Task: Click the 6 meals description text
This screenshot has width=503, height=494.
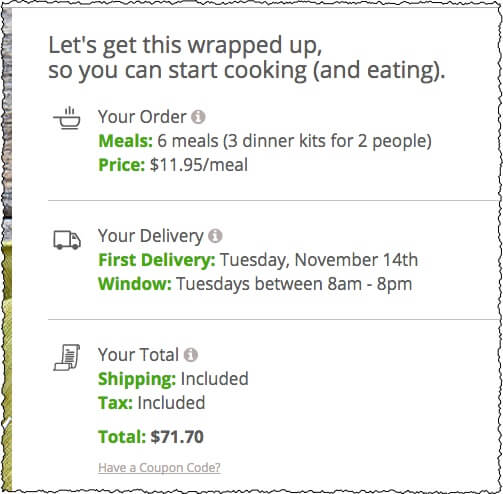Action: pos(294,141)
